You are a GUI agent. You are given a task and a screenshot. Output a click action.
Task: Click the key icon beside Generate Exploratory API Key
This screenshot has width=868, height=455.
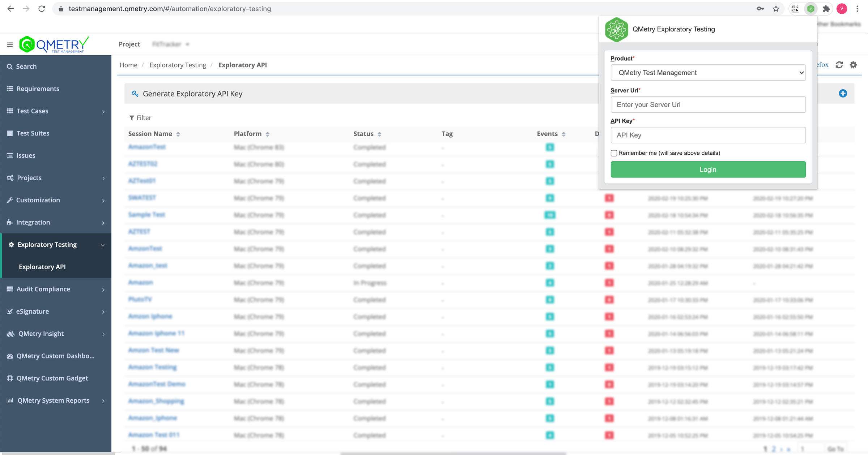click(135, 94)
